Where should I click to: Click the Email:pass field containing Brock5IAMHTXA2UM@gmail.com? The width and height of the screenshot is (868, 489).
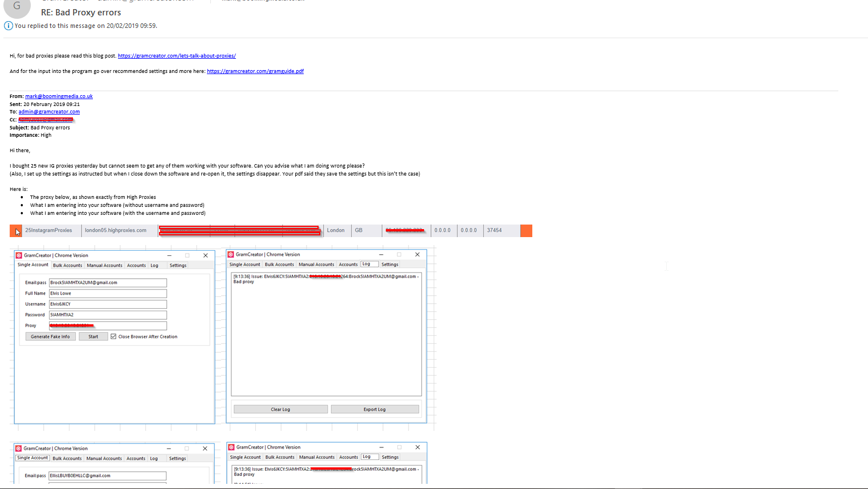click(x=108, y=283)
